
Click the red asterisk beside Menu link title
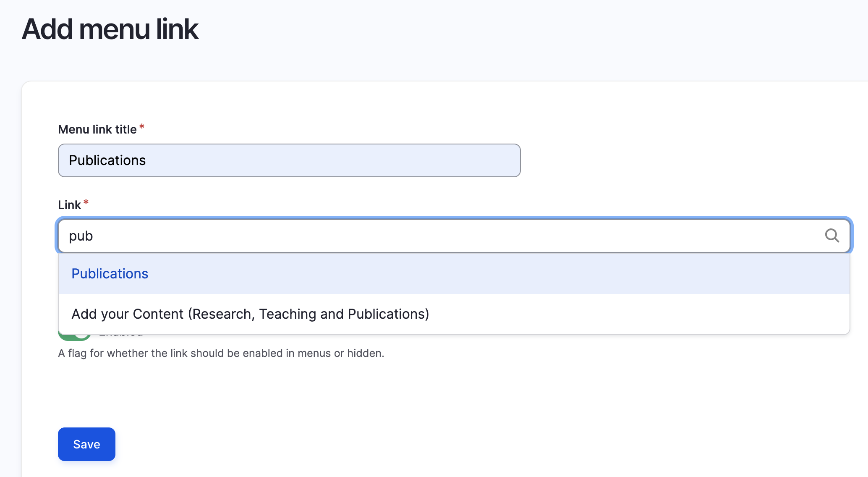click(x=142, y=126)
